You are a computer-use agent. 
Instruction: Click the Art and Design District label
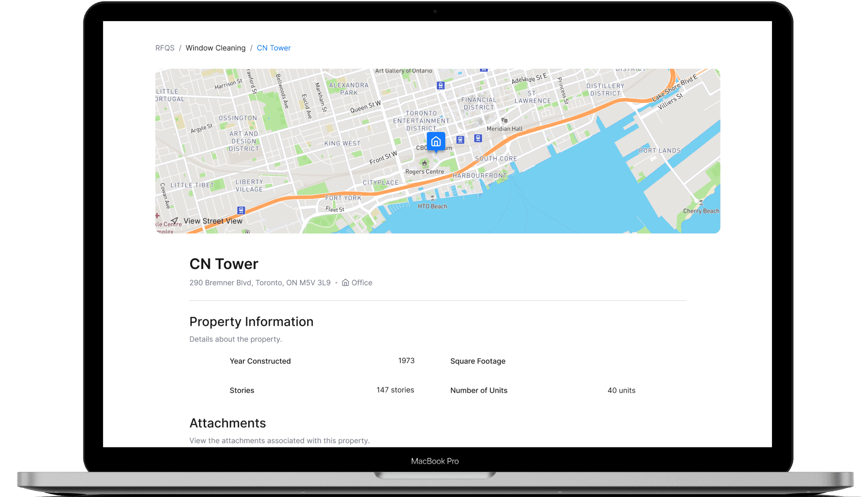pyautogui.click(x=244, y=141)
